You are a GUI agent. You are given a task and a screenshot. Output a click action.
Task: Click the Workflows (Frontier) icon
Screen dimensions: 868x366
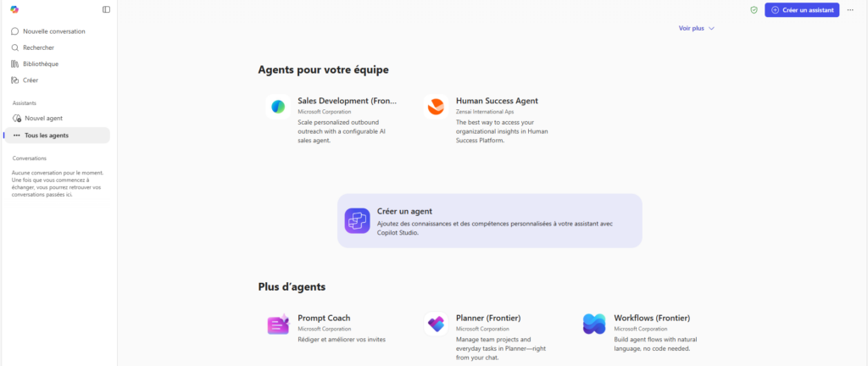click(594, 324)
